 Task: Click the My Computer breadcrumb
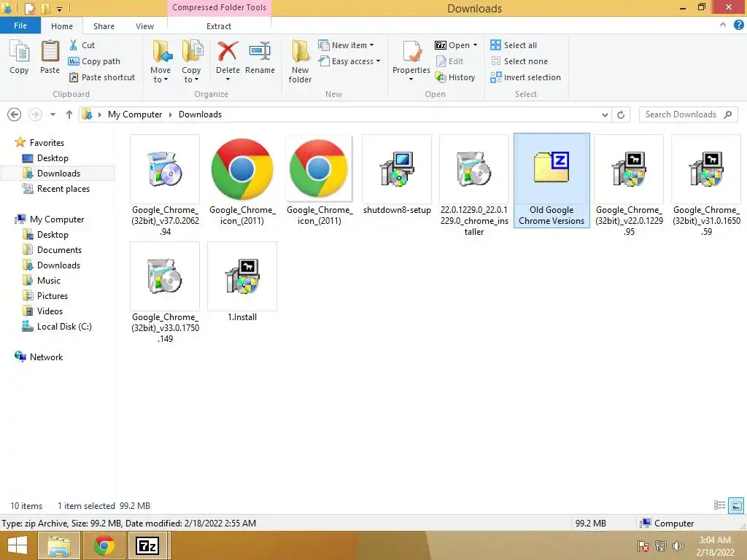tap(135, 114)
